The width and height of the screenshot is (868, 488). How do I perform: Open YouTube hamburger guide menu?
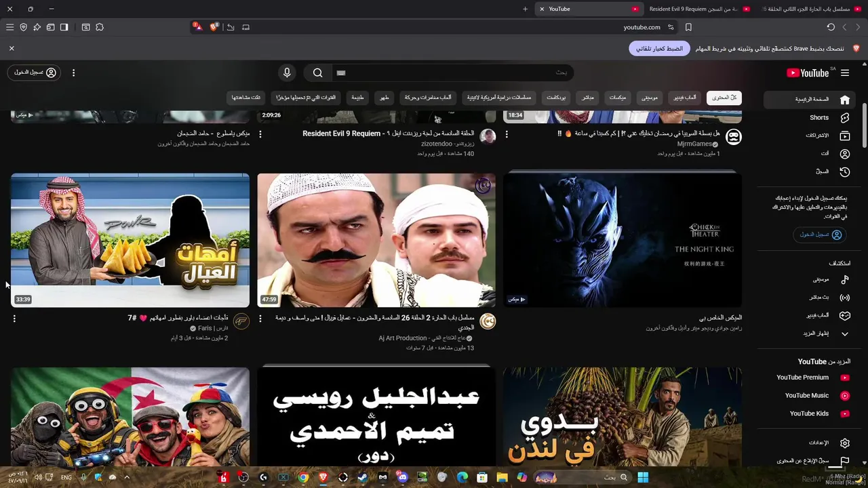845,73
